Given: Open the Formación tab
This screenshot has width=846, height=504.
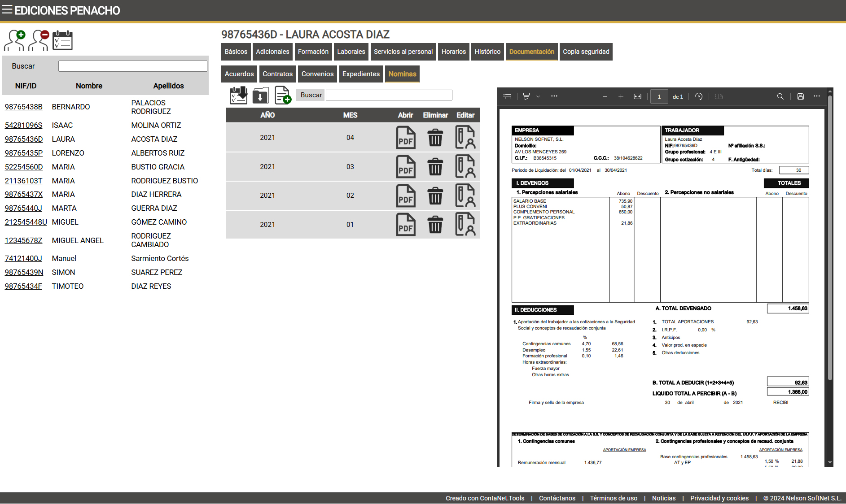Looking at the screenshot, I should [313, 52].
